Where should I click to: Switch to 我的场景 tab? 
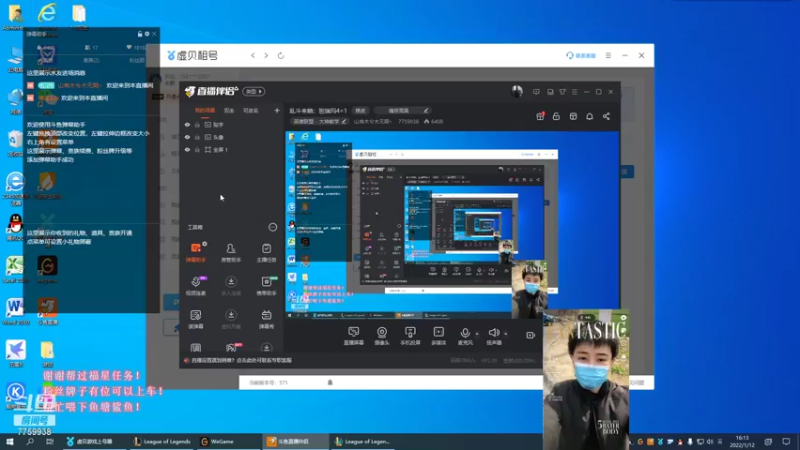point(205,110)
